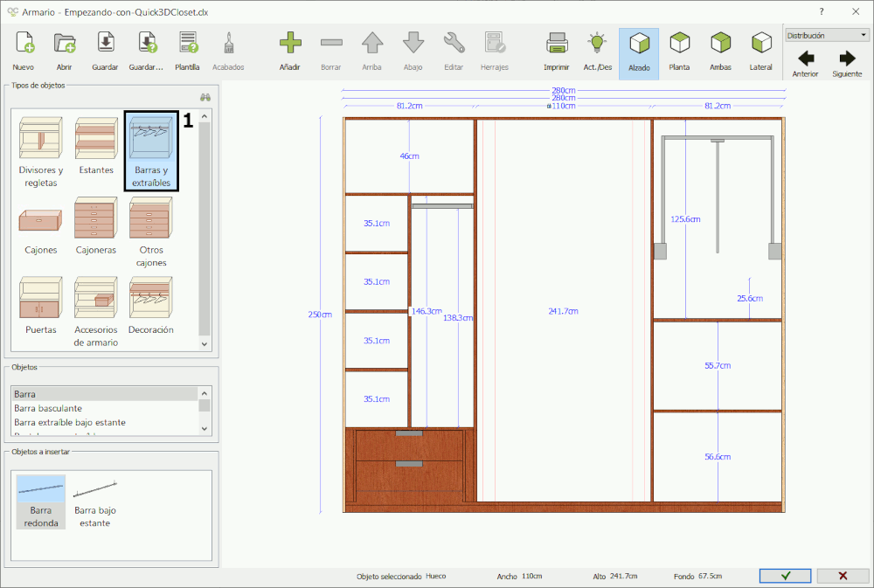Click the 250cm total height dimension
This screenshot has width=874, height=588.
[x=320, y=315]
